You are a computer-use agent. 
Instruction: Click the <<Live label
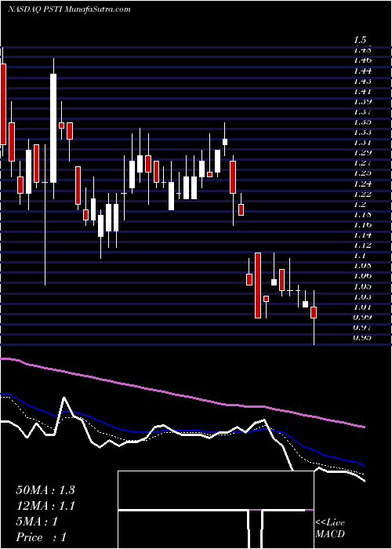click(330, 523)
